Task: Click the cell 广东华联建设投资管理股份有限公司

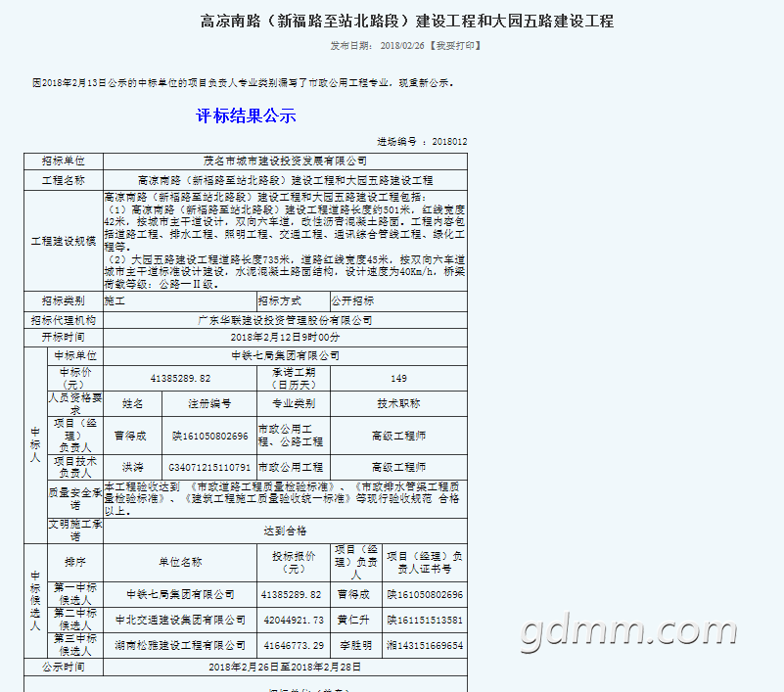Action: (285, 320)
